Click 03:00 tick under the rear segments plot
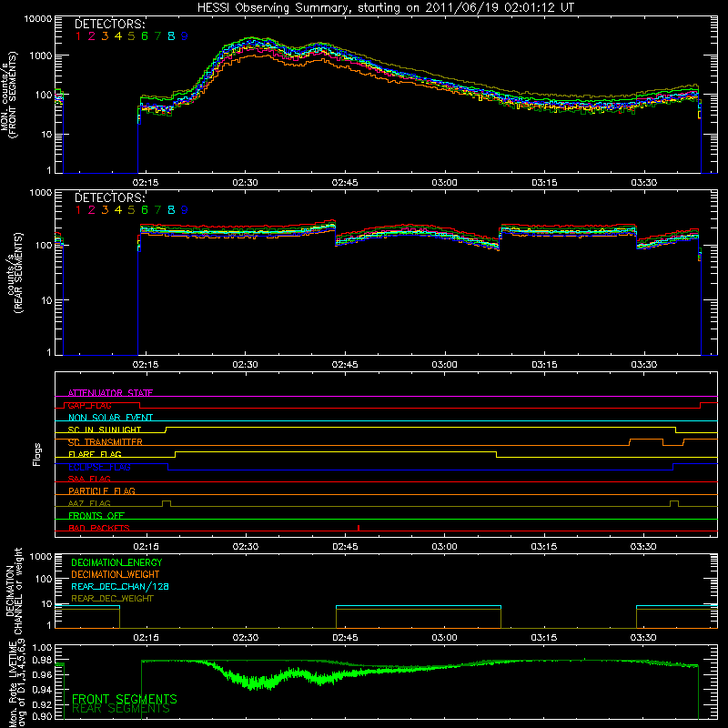The image size is (728, 728). [444, 365]
